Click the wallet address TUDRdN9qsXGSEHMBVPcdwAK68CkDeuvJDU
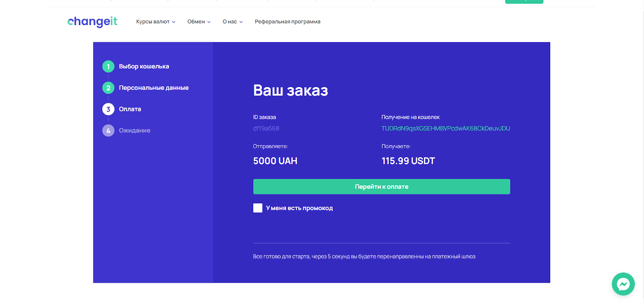This screenshot has width=644, height=304. pyautogui.click(x=446, y=128)
